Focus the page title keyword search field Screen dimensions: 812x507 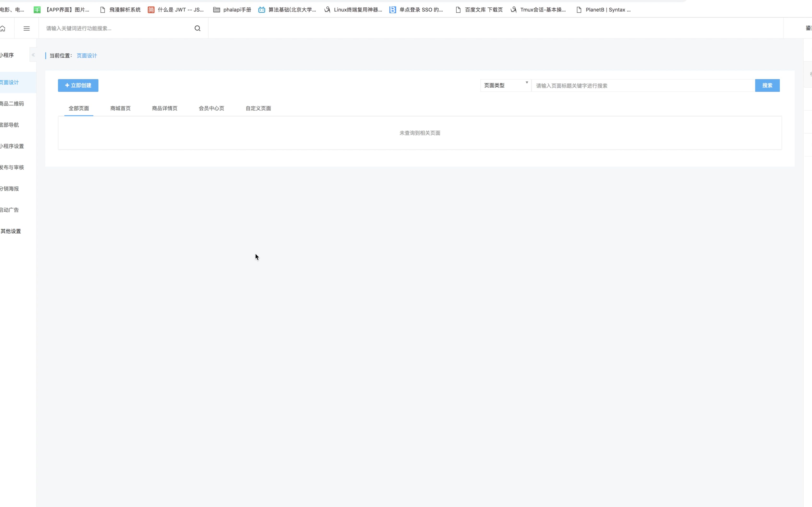tap(642, 86)
